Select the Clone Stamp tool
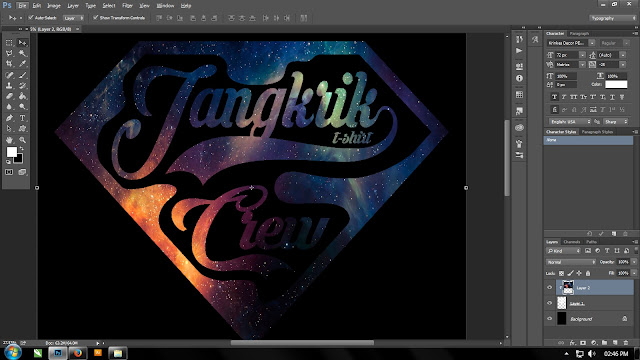 tap(9, 85)
